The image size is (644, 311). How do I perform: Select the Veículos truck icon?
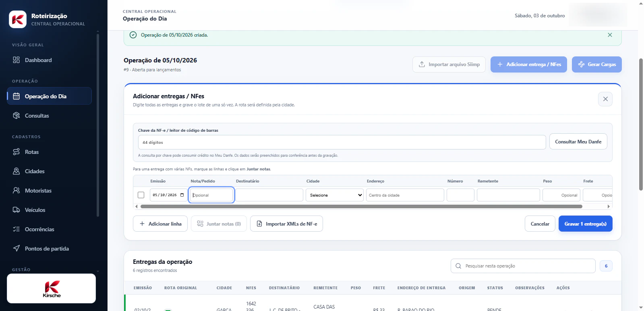[x=17, y=210]
